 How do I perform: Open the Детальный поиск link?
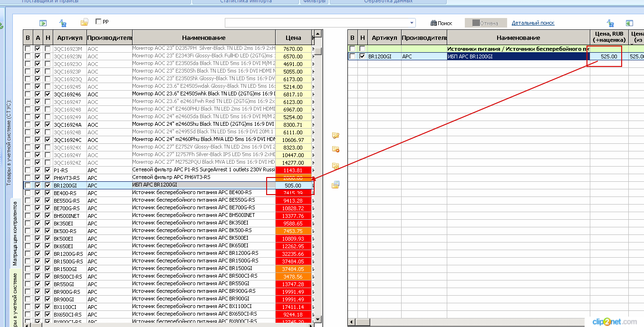533,23
